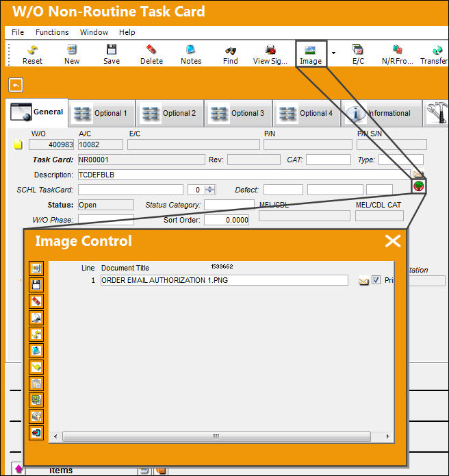Open the Window menu
Image resolution: width=449 pixels, height=476 pixels.
94,32
